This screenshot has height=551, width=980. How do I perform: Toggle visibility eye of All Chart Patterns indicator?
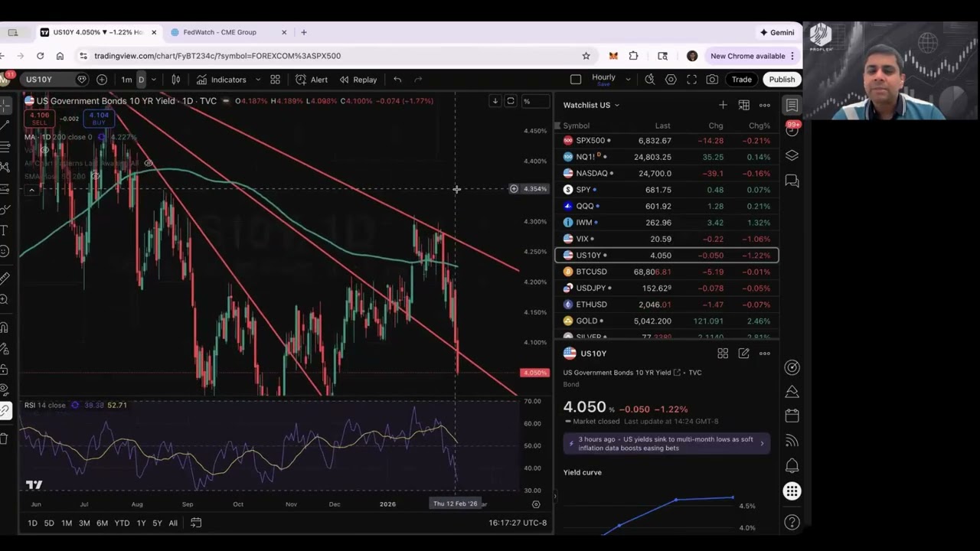pos(149,163)
